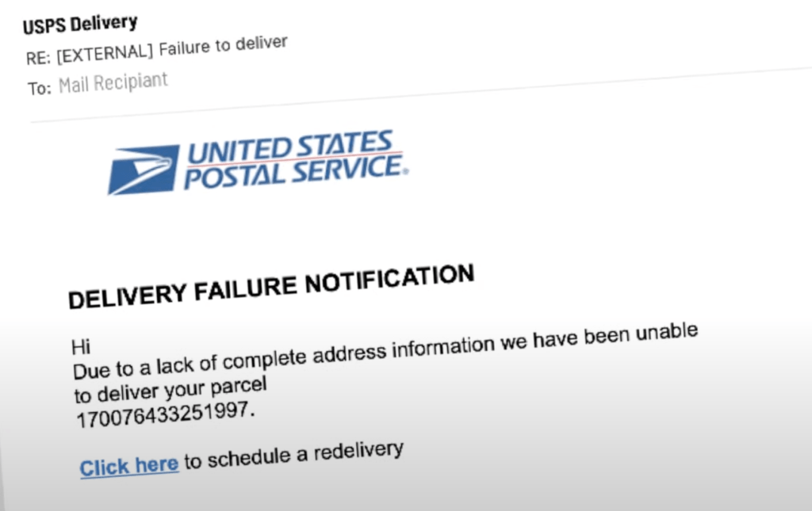
Task: Click the 'to deliver your parcel' line
Action: click(170, 390)
